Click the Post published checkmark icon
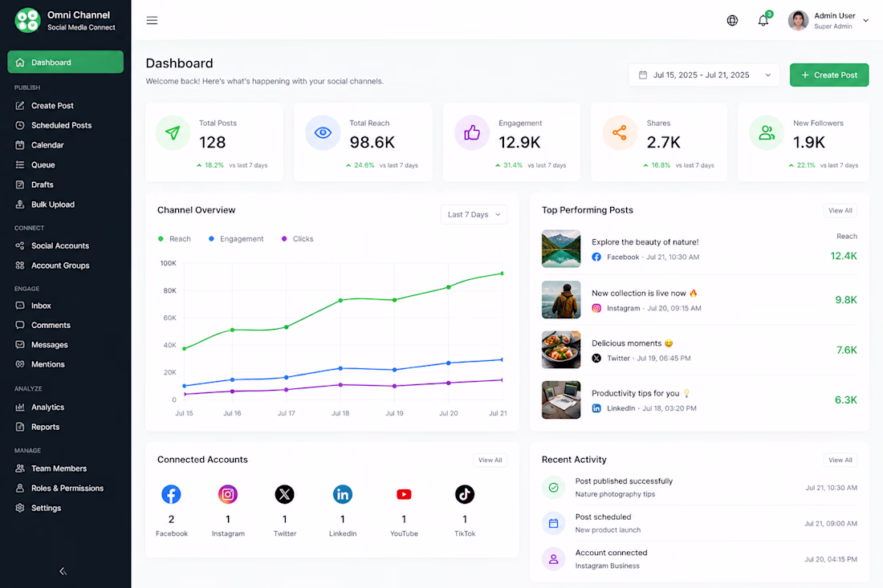The width and height of the screenshot is (883, 588). [x=554, y=487]
